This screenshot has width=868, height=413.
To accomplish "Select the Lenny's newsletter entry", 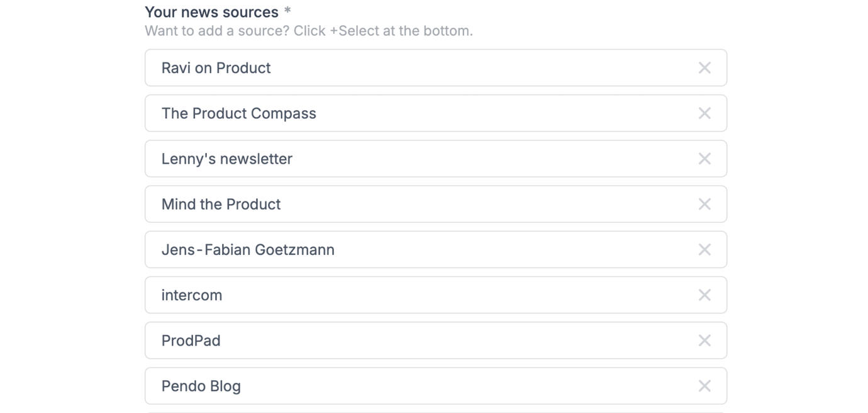I will (226, 159).
